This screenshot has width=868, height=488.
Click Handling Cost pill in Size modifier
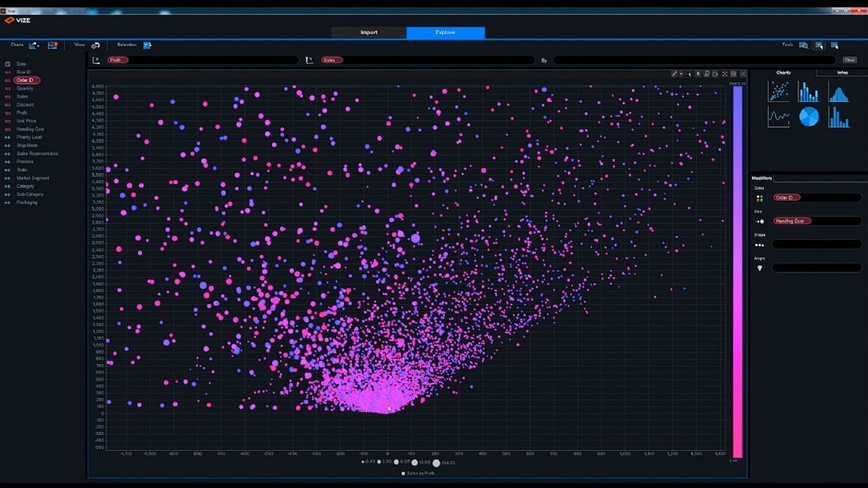click(791, 220)
